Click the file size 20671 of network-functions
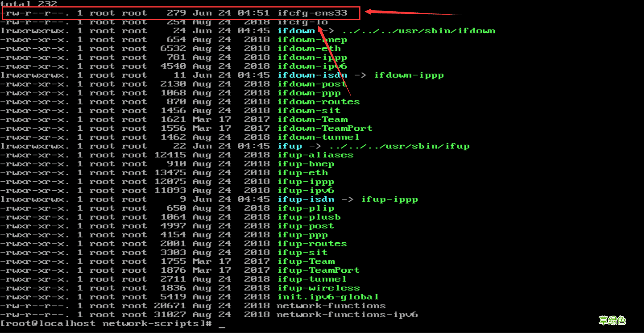 tap(170, 306)
